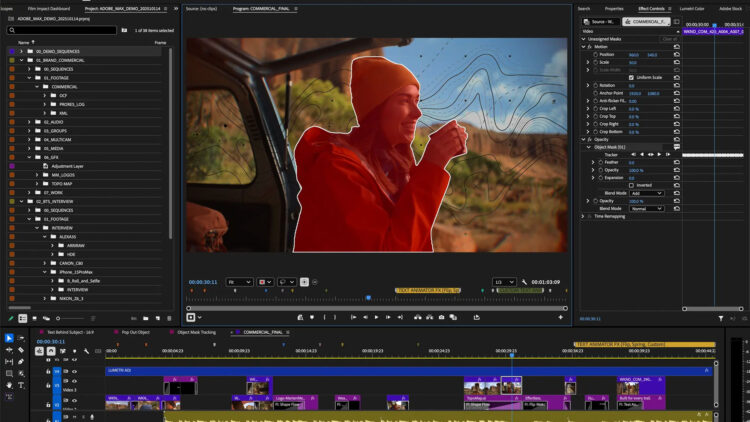Step back one frame
750x422 pixels.
[x=365, y=317]
